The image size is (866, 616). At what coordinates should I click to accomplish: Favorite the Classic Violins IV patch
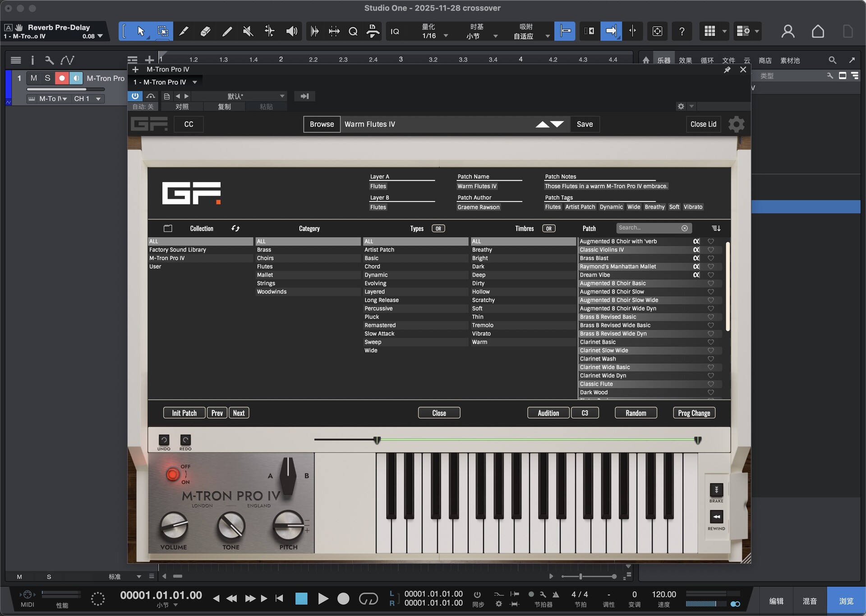point(711,250)
